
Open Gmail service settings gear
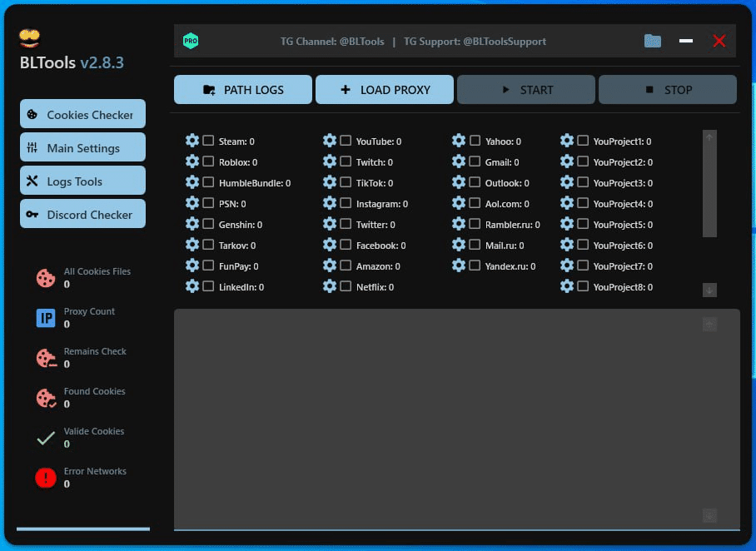pyautogui.click(x=459, y=161)
